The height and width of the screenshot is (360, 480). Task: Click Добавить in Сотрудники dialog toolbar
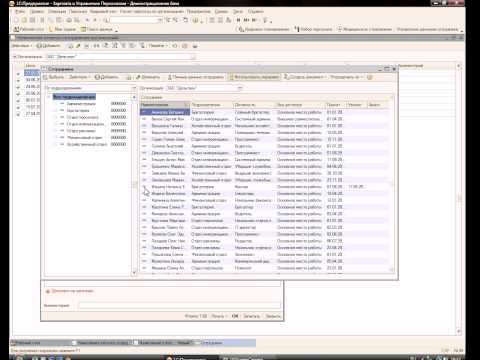(x=106, y=77)
